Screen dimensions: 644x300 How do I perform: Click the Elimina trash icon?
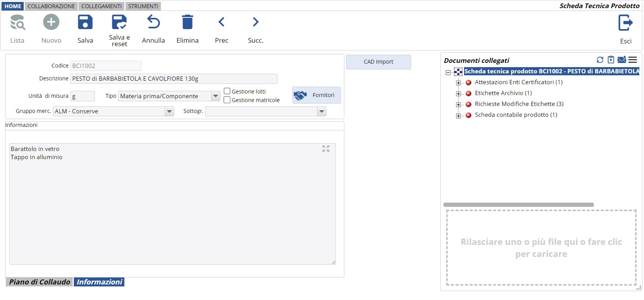pos(187,23)
